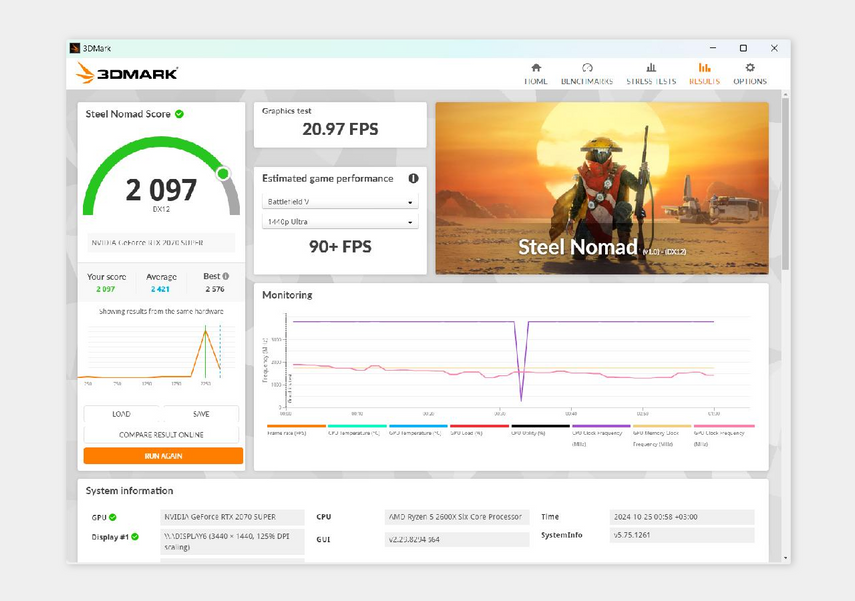Click the Home tab label
The image size is (855, 601).
pyautogui.click(x=535, y=81)
